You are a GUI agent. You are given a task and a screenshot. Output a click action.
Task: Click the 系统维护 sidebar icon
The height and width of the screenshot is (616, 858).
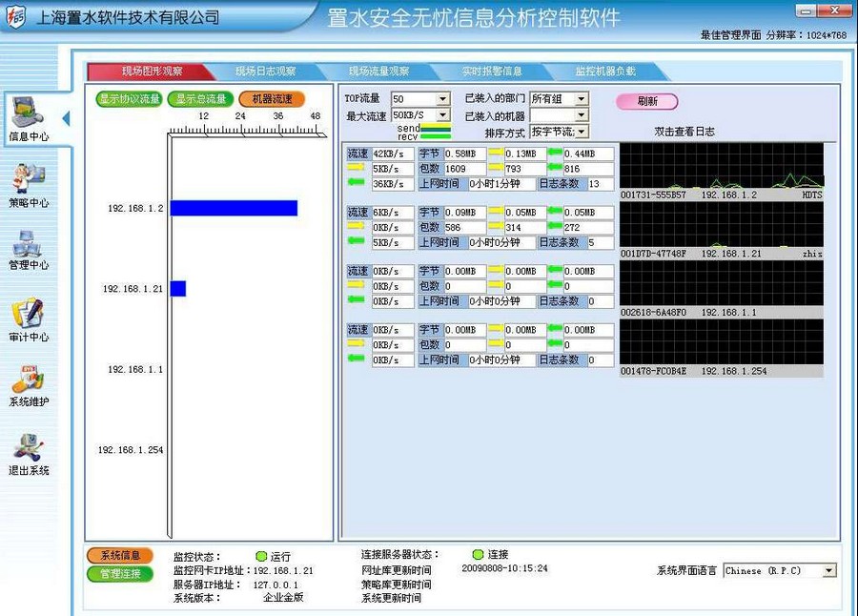(x=29, y=383)
